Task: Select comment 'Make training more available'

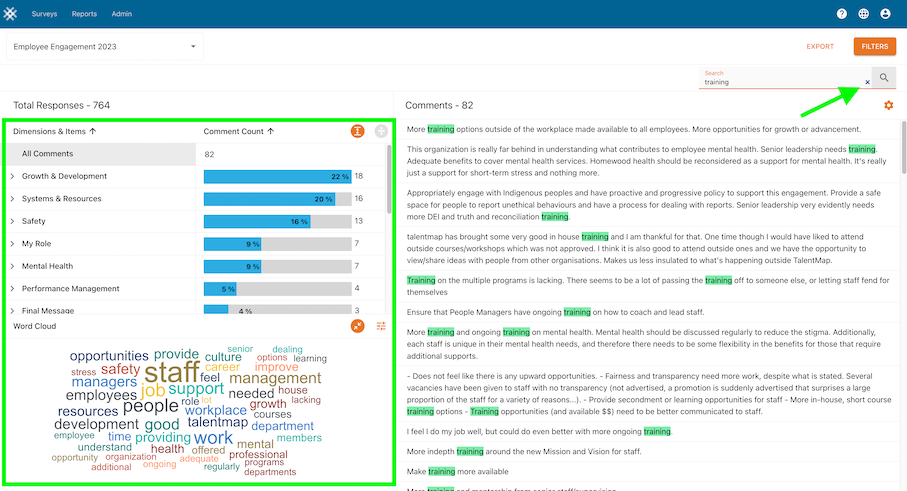Action: pyautogui.click(x=458, y=471)
